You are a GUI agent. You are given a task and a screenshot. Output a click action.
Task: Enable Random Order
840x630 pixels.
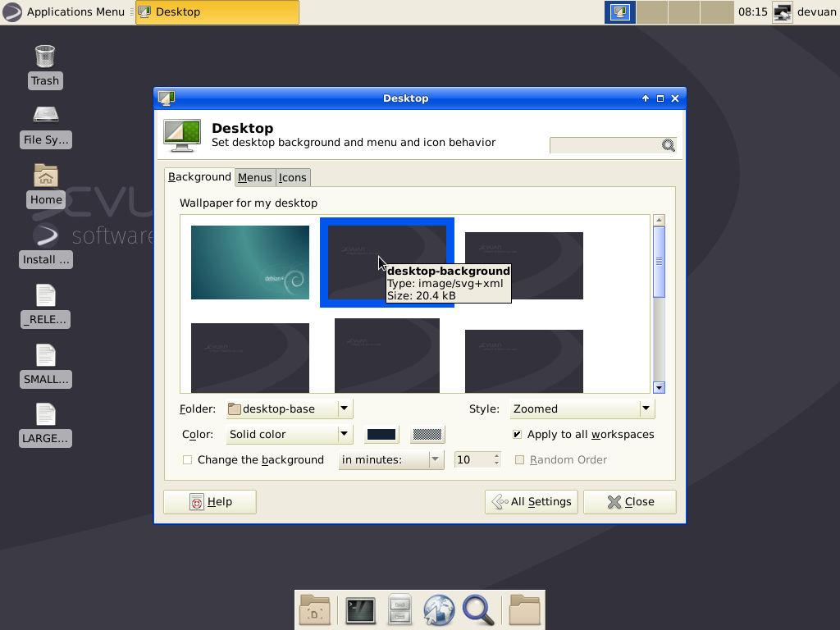tap(520, 460)
